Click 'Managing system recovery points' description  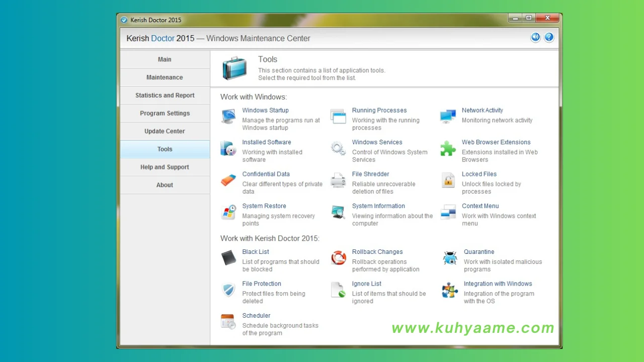click(278, 220)
